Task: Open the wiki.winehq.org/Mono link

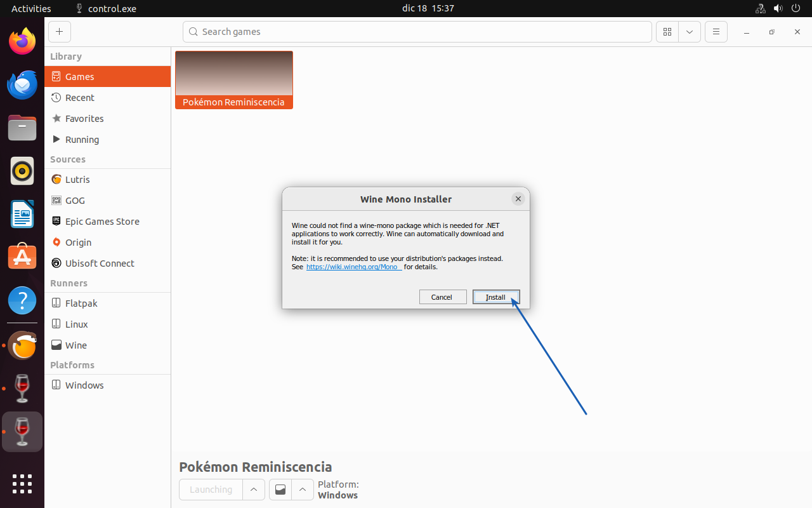Action: 354,267
